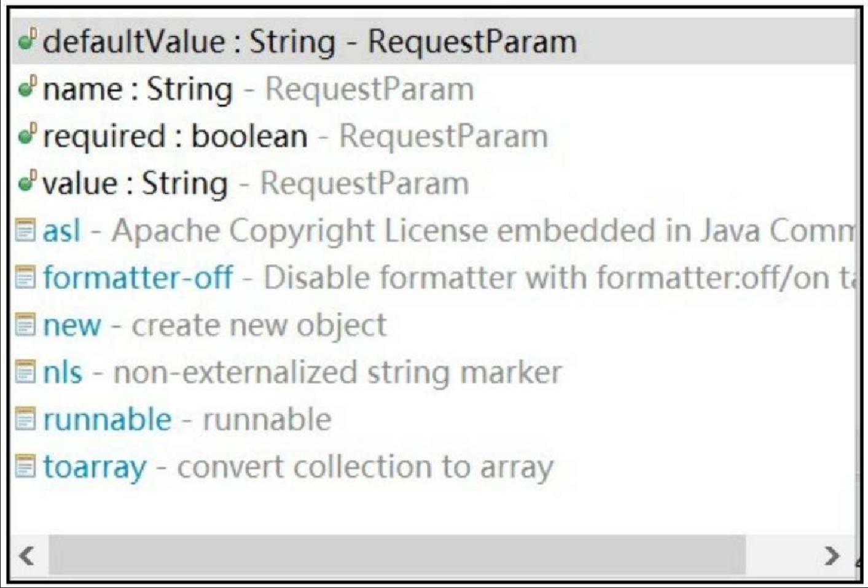Pick required : boolean from suggestions
868x588 pixels.
click(x=433, y=136)
